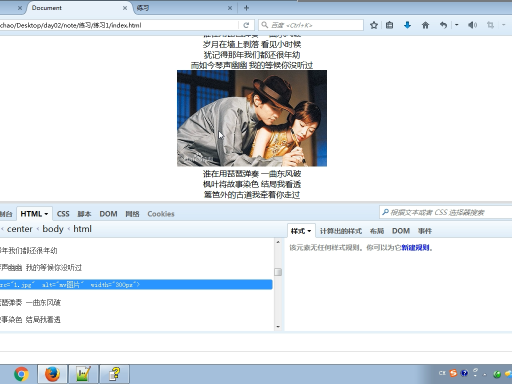Viewport: 512px width, 384px height.
Task: Open the 样式 style side panel tab
Action: click(x=301, y=231)
